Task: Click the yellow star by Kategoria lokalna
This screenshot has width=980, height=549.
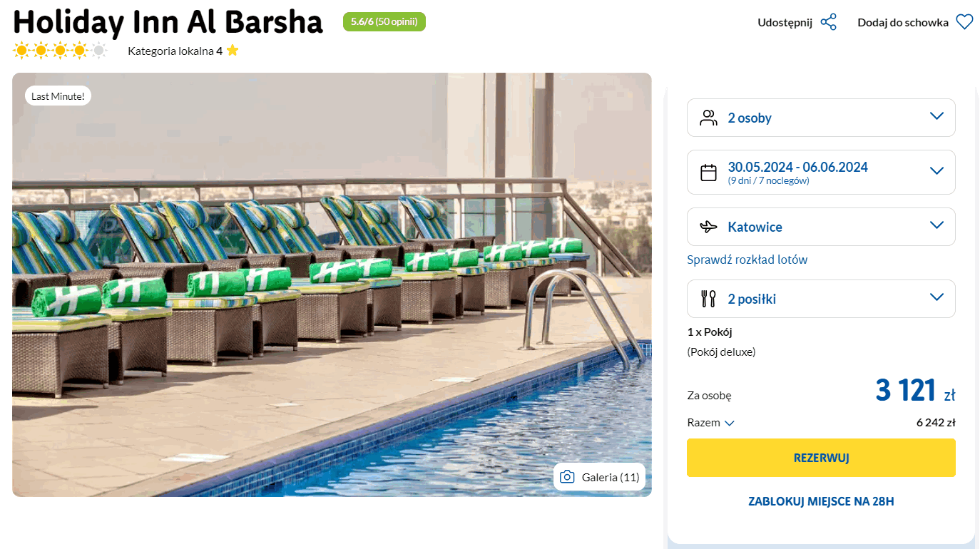Action: (233, 51)
